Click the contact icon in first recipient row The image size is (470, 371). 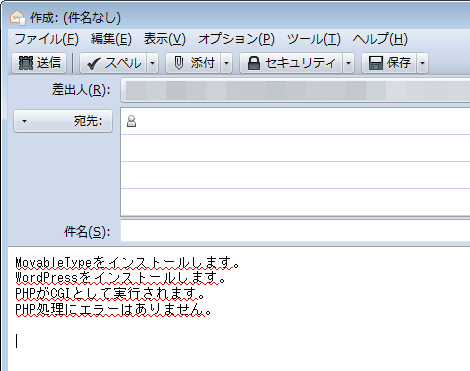click(132, 121)
